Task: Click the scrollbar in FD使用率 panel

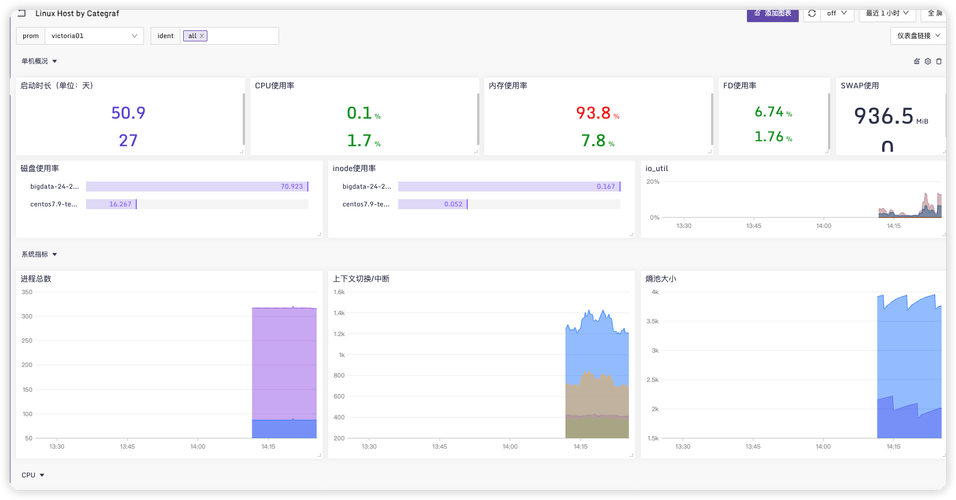Action: pyautogui.click(x=829, y=121)
